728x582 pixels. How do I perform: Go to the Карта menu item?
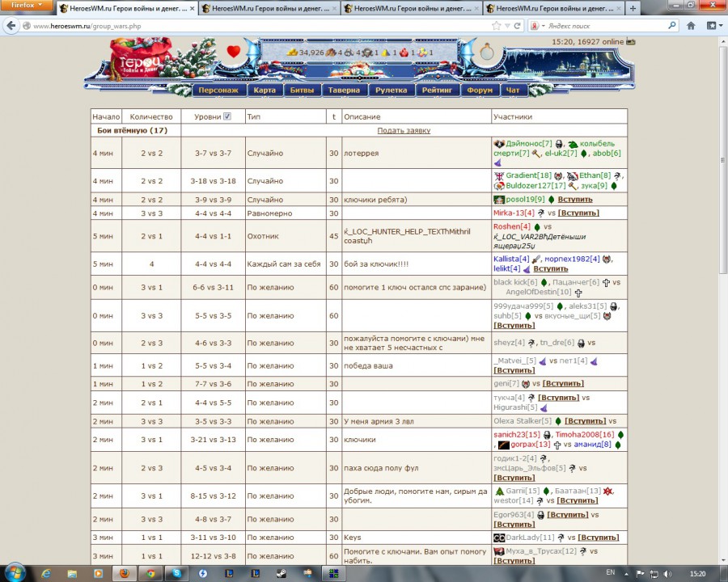[265, 90]
